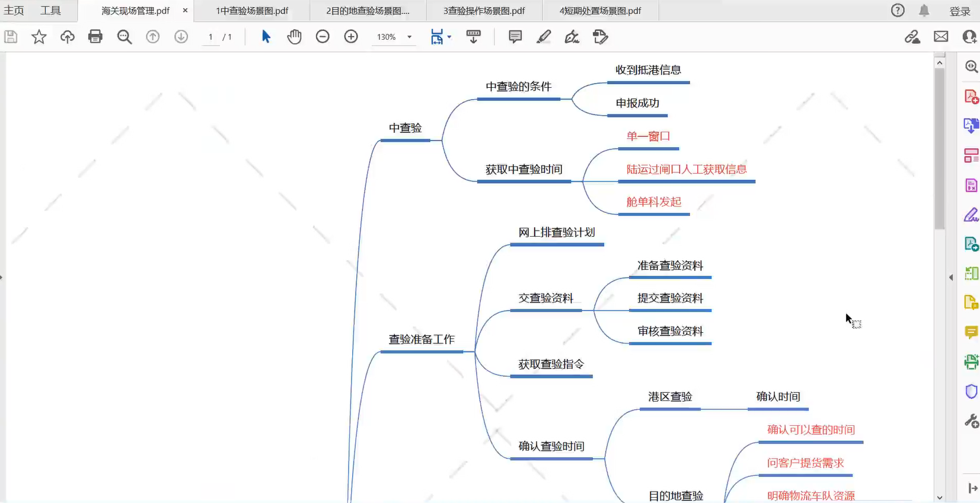Viewport: 980px width, 503px height.
Task: Select the highlighter pen tool
Action: [544, 37]
